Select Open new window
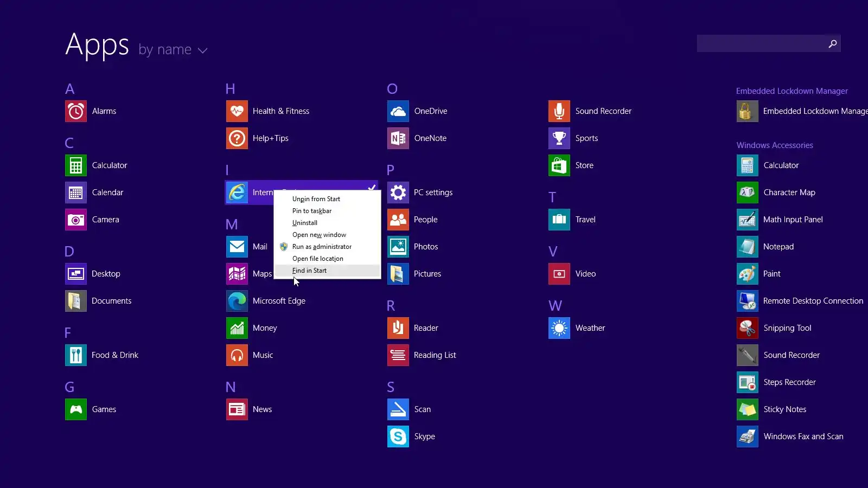The width and height of the screenshot is (868, 488). pyautogui.click(x=327, y=235)
